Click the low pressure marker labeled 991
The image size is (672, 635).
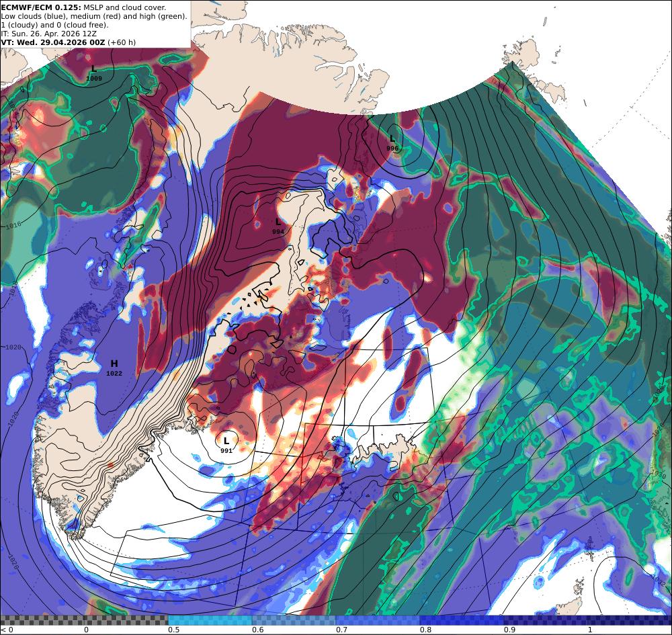(226, 445)
